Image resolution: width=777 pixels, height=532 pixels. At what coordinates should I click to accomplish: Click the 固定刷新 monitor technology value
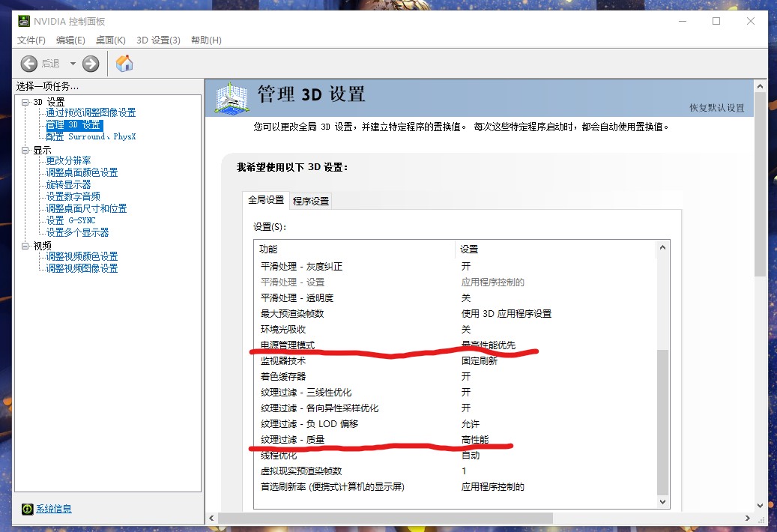coord(480,361)
